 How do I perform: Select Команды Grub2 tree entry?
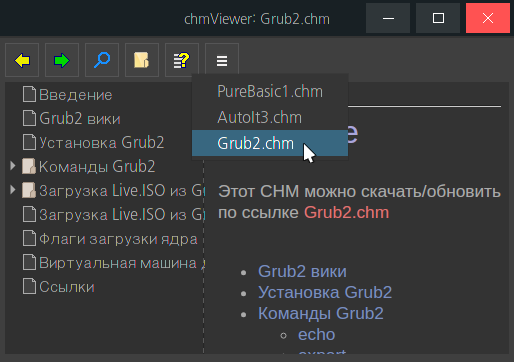point(97,166)
